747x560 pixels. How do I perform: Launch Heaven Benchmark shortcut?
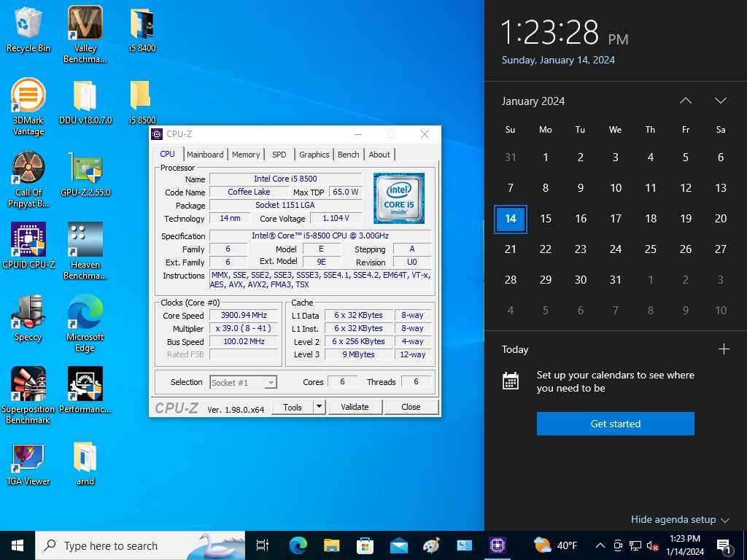click(x=85, y=251)
